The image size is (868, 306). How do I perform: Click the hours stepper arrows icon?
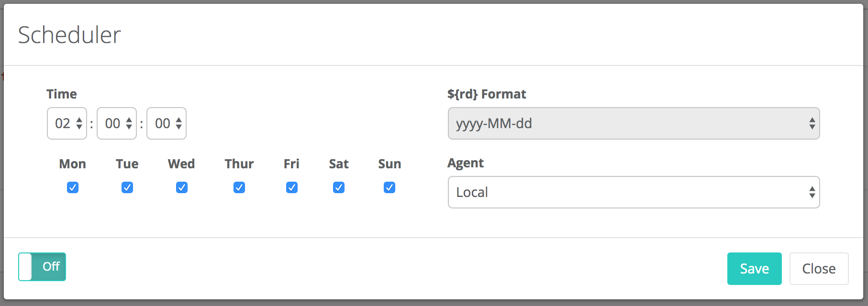click(x=79, y=123)
